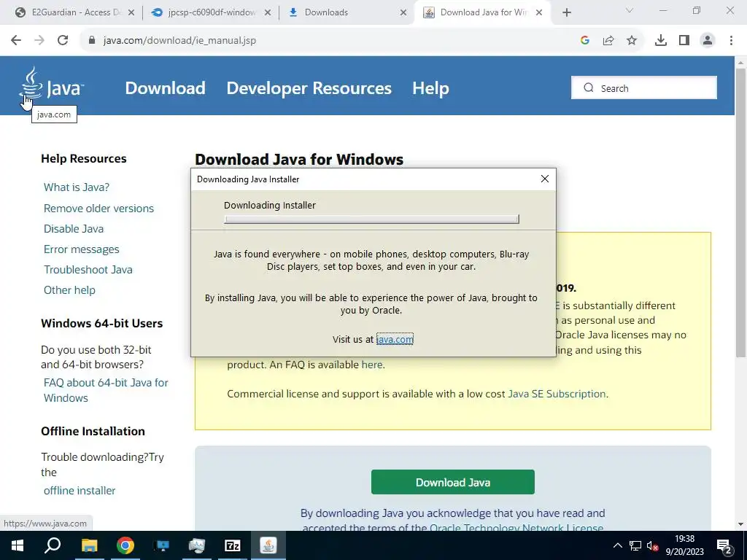Open the offline installer link
747x560 pixels.
80,491
